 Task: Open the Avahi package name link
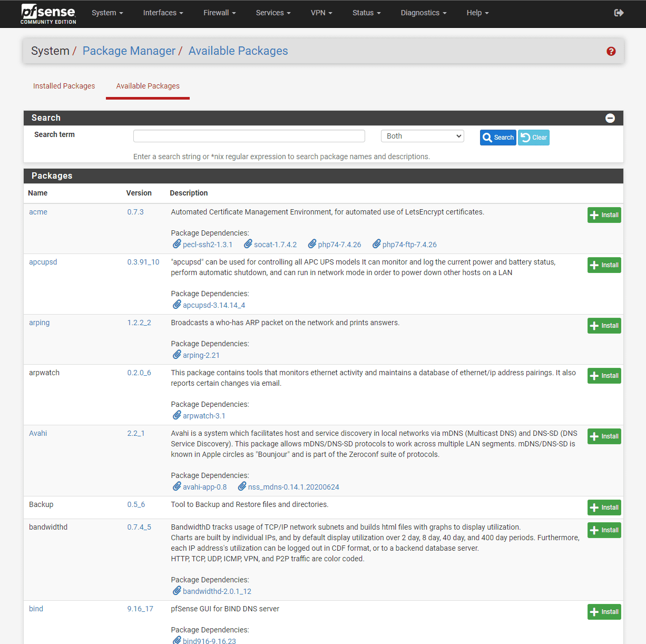[38, 433]
